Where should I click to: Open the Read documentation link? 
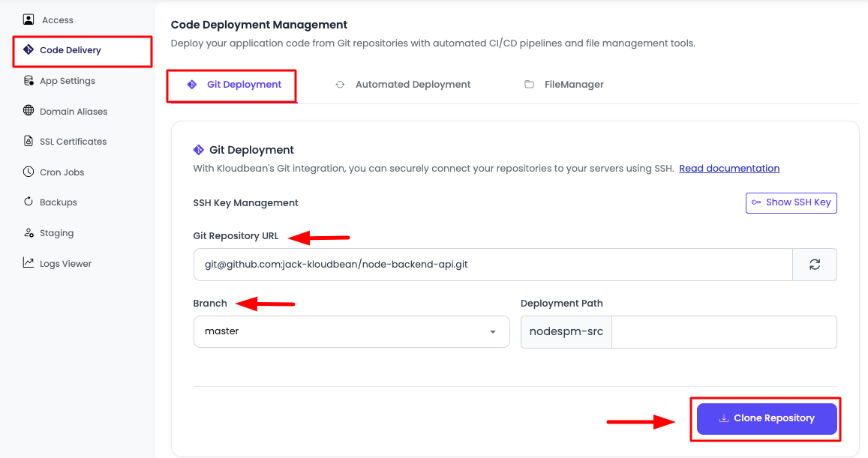(x=728, y=168)
